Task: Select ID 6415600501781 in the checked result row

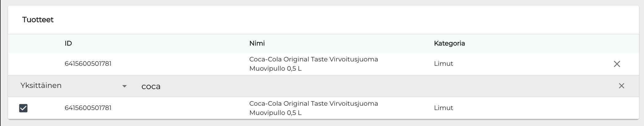Action: (x=88, y=108)
